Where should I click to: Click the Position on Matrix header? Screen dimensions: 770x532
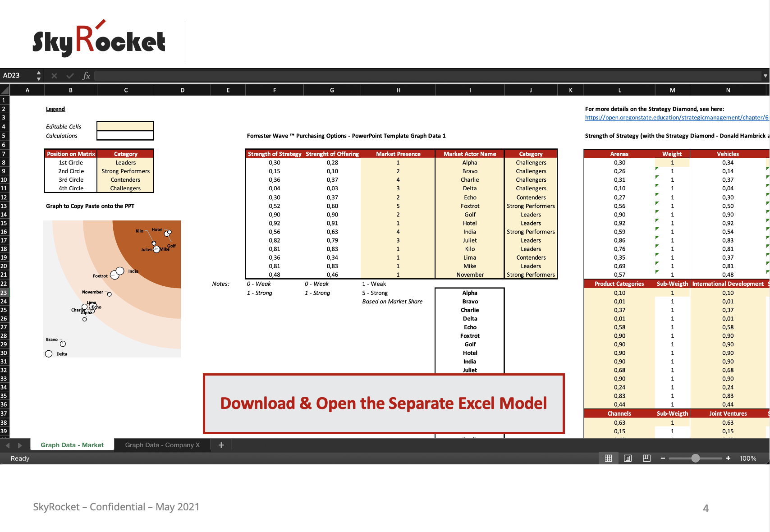pyautogui.click(x=71, y=154)
